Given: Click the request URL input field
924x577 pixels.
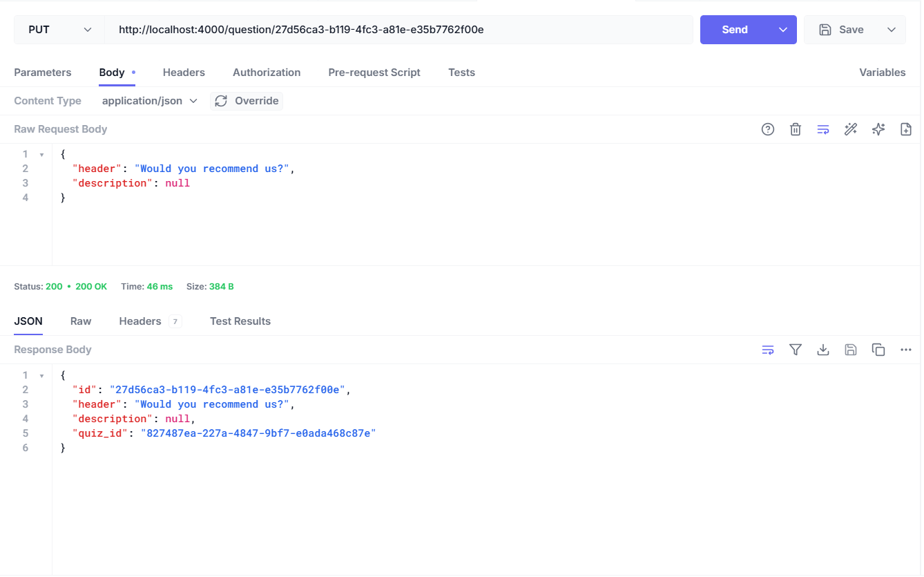Looking at the screenshot, I should click(398, 30).
